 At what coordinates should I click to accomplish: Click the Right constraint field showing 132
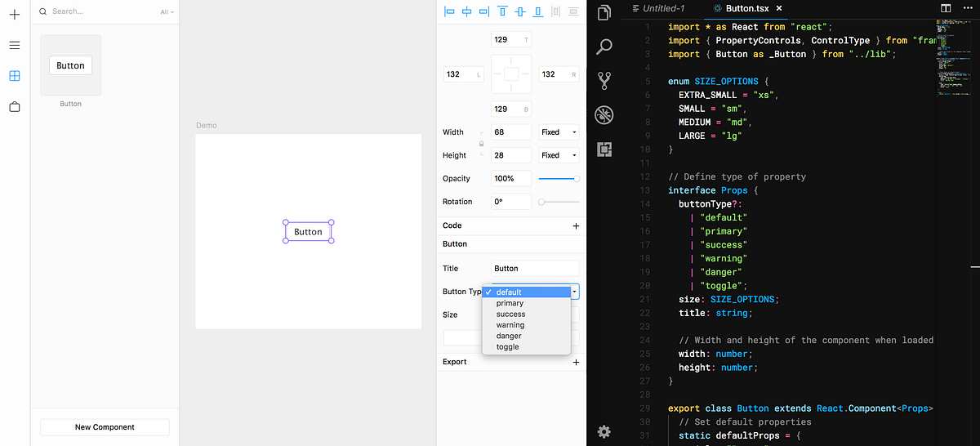tap(559, 74)
